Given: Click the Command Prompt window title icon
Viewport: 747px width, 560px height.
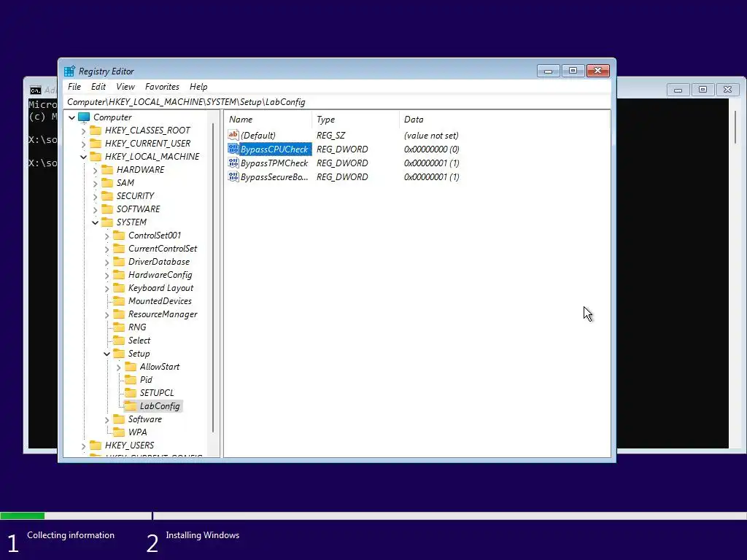Looking at the screenshot, I should (36, 90).
